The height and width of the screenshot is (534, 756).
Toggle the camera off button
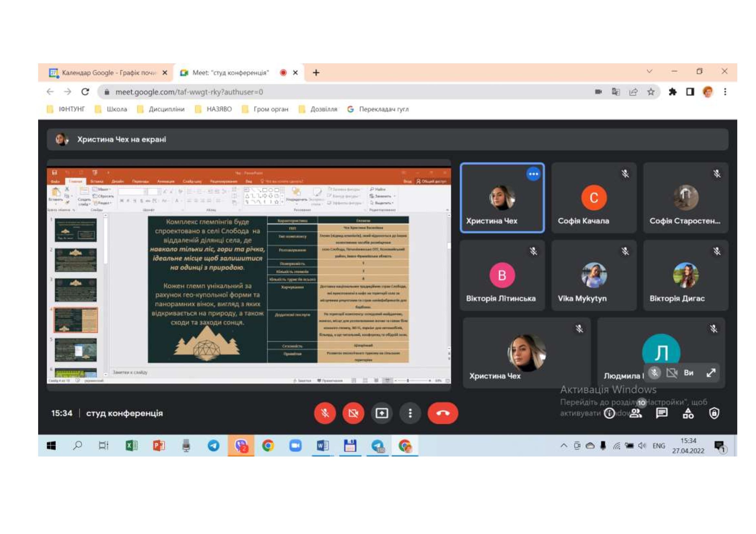(353, 413)
